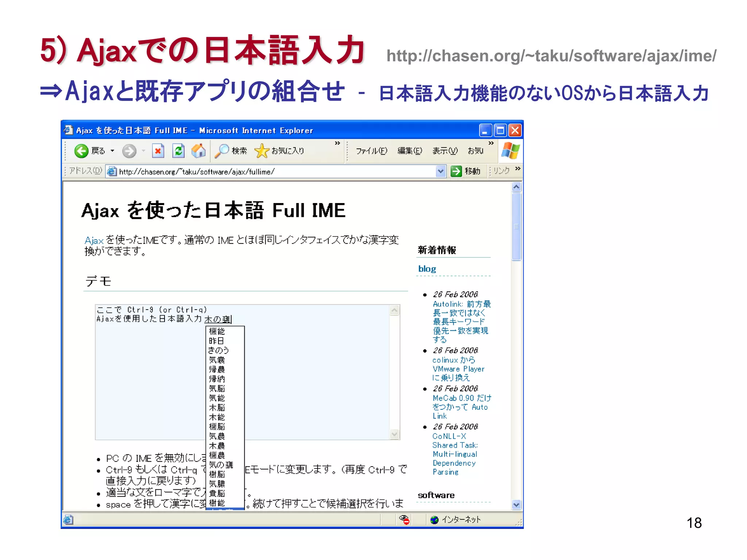Image resolution: width=747 pixels, height=560 pixels.
Task: Click the Refresh page icon
Action: click(x=178, y=151)
